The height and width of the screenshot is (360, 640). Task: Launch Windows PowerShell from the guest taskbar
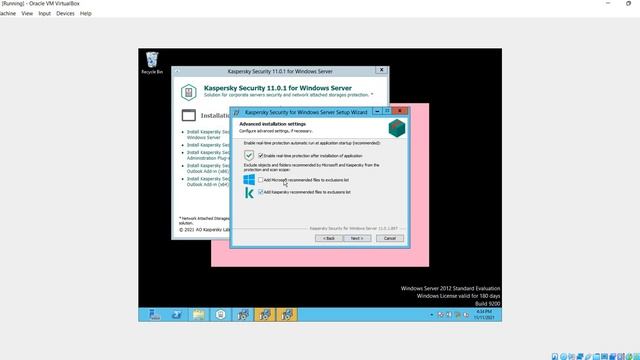coord(177,315)
